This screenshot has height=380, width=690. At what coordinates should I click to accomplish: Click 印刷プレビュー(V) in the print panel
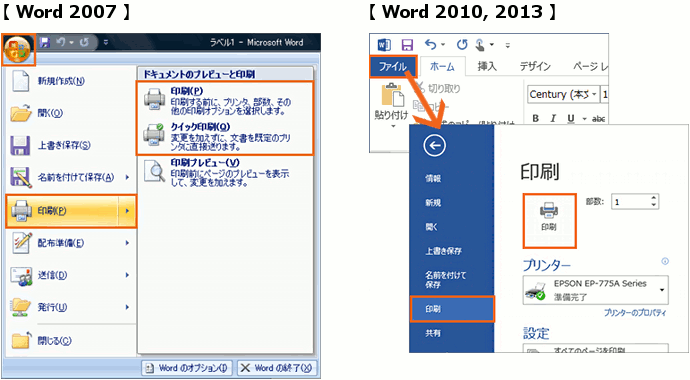pyautogui.click(x=225, y=172)
